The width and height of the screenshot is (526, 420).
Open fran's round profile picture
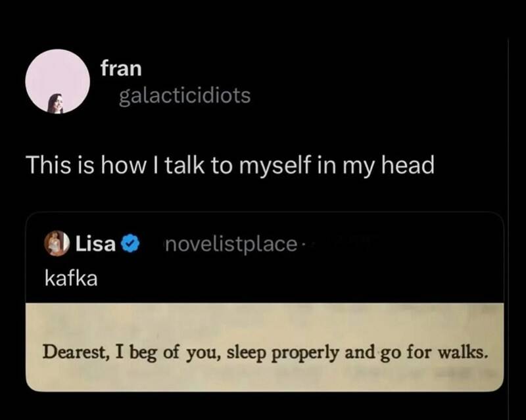tap(57, 82)
